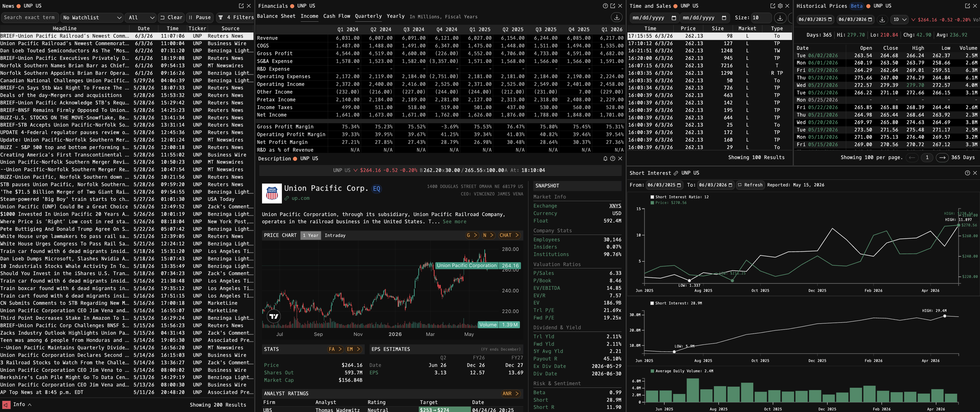Viewport: 980px width, 412px height.
Task: Go to next page in Historical Prices
Action: (942, 158)
